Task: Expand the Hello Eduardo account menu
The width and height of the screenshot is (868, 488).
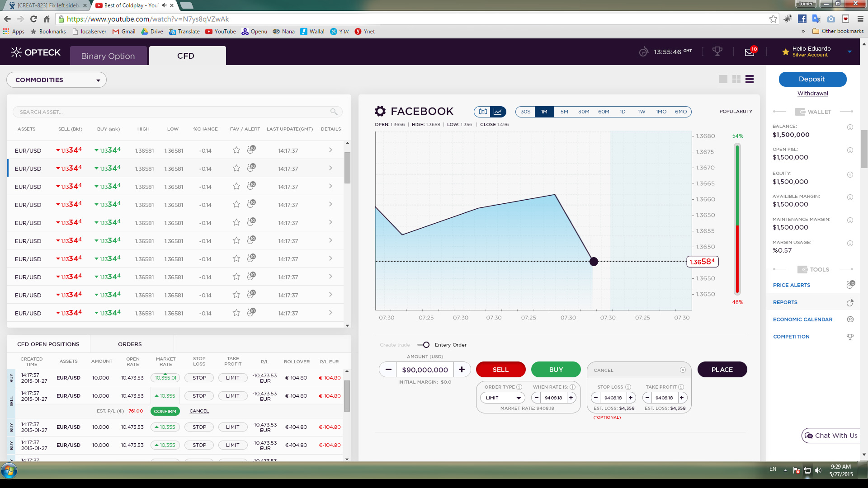Action: 850,52
